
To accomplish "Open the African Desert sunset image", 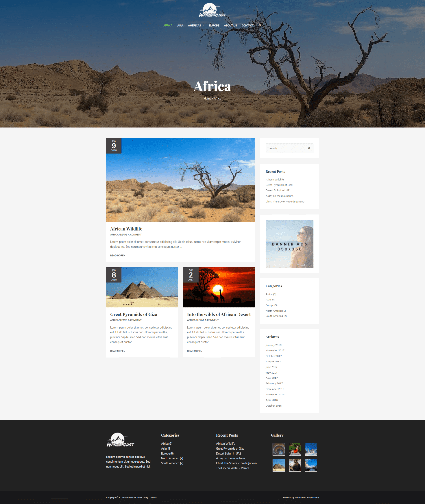I will [219, 287].
